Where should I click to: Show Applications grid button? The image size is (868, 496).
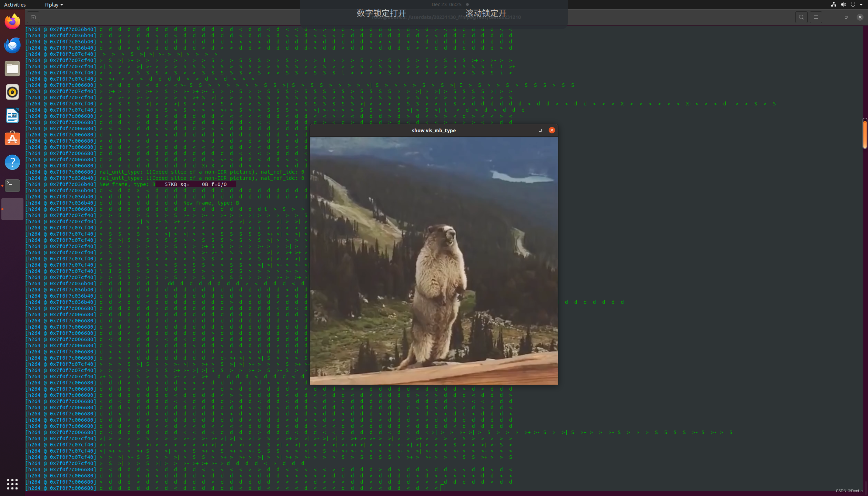coord(12,484)
